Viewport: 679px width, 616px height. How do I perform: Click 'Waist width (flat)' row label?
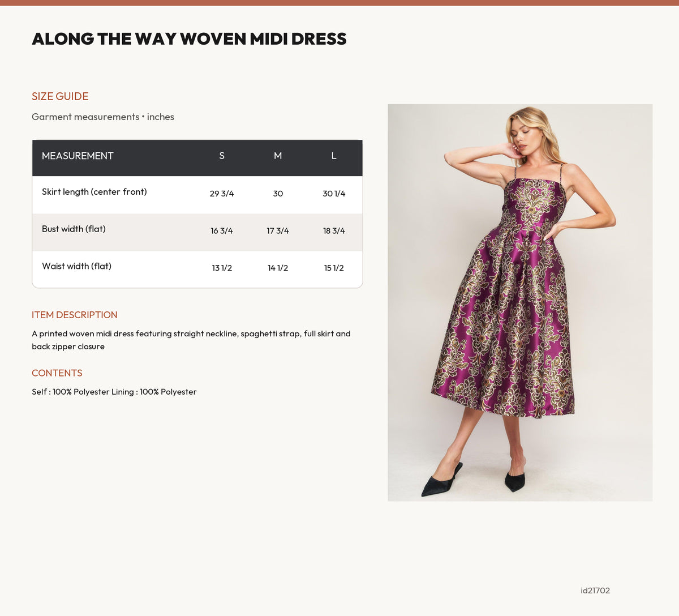[76, 266]
